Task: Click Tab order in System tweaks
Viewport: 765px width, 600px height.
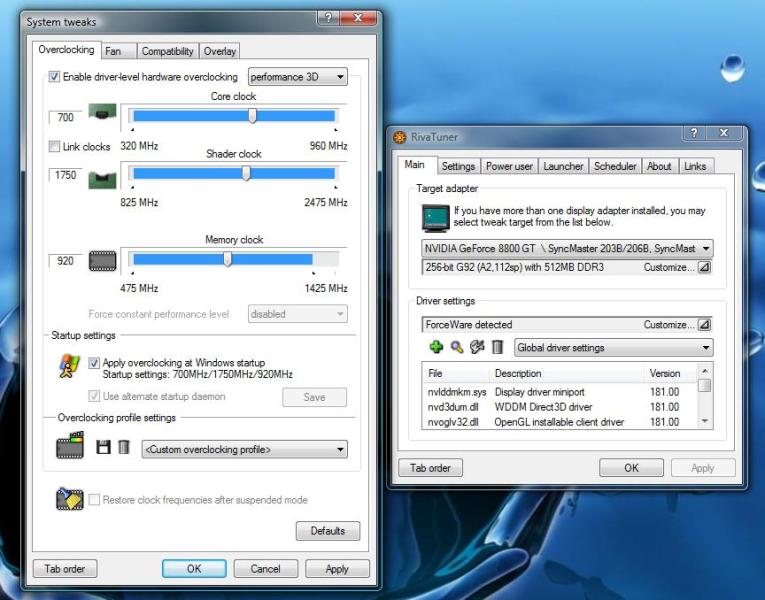Action: 65,569
